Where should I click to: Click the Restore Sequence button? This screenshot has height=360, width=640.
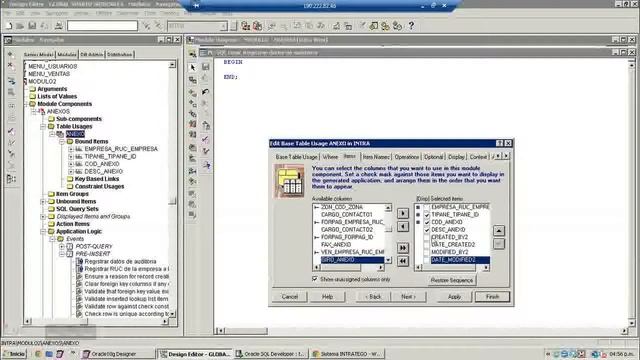coord(452,280)
